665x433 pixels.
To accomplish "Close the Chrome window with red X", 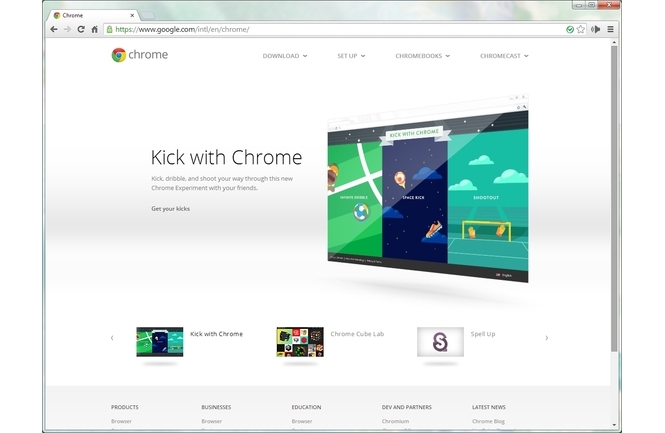I will [609, 5].
